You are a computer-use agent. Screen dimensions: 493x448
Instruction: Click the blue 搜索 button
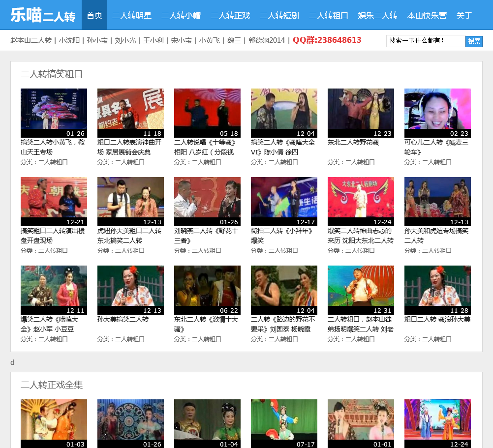[x=474, y=41]
